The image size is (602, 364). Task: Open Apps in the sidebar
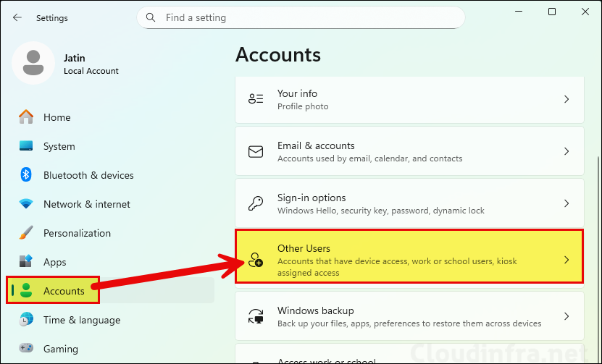pyautogui.click(x=55, y=263)
